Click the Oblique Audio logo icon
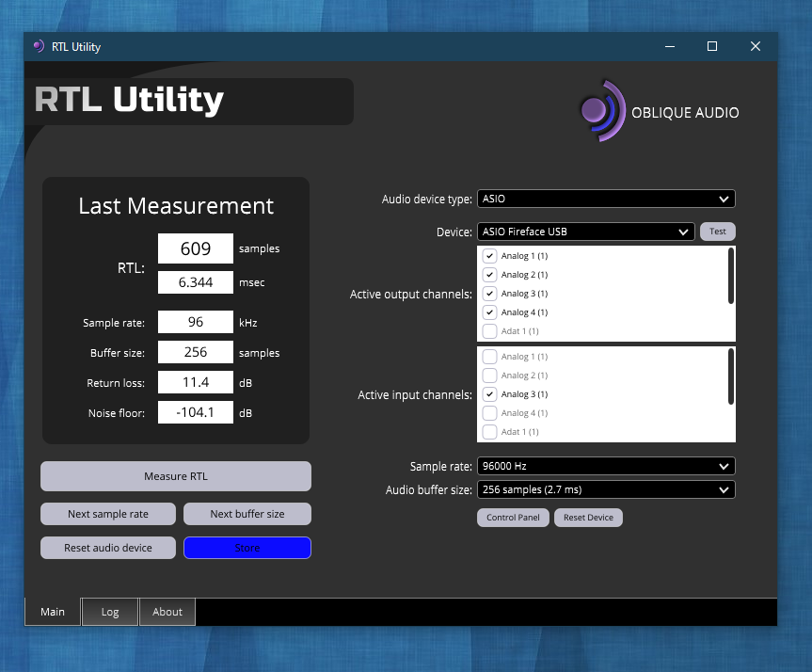This screenshot has height=672, width=812. (602, 111)
